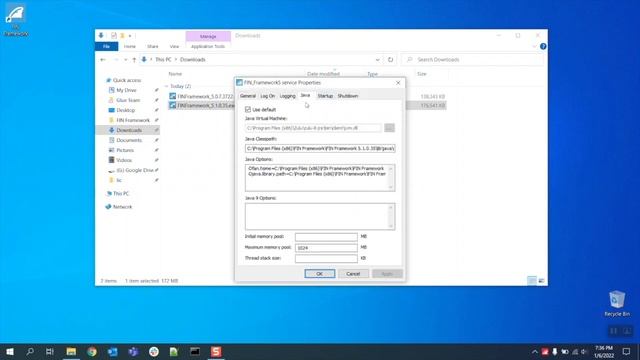Switch to the Startup tab
This screenshot has height=360, width=640.
pos(325,96)
